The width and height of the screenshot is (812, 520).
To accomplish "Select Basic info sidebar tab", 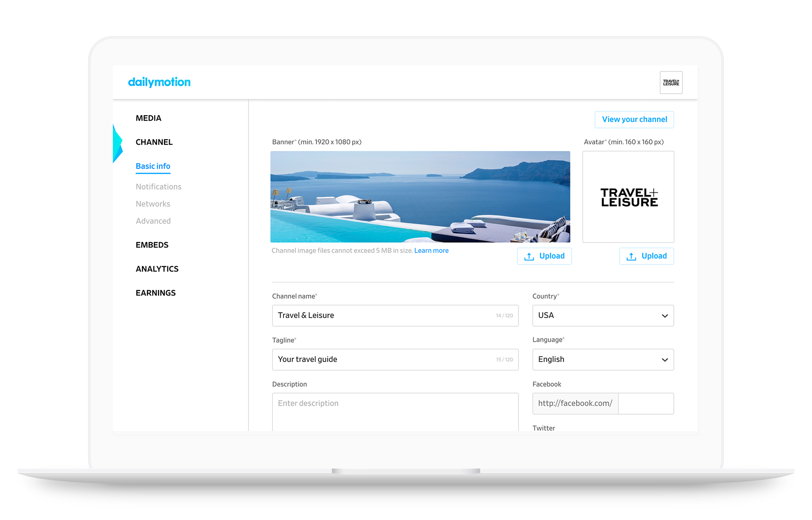I will pyautogui.click(x=153, y=166).
